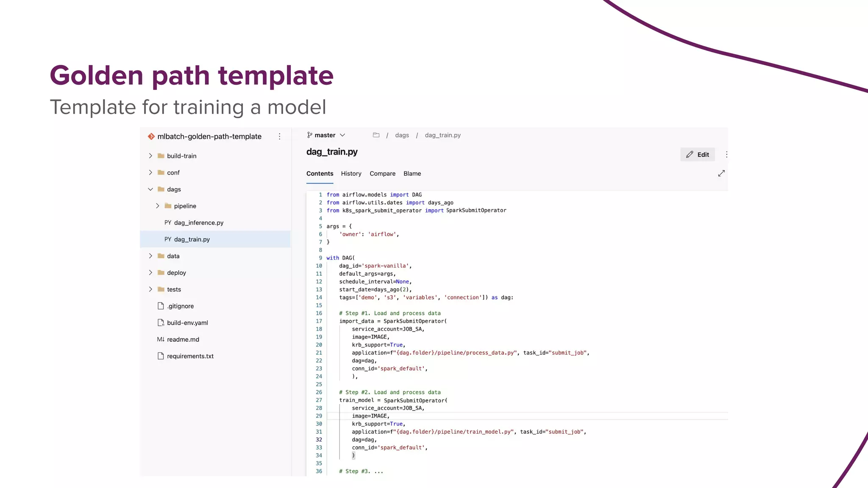Switch to the Compare tab

(382, 174)
